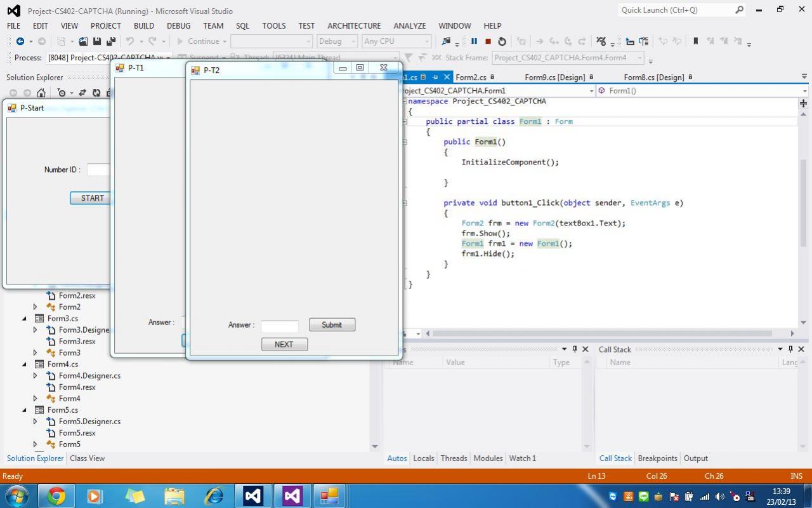The image size is (812, 508).
Task: Open the Stack Frame dropdown
Action: point(640,58)
